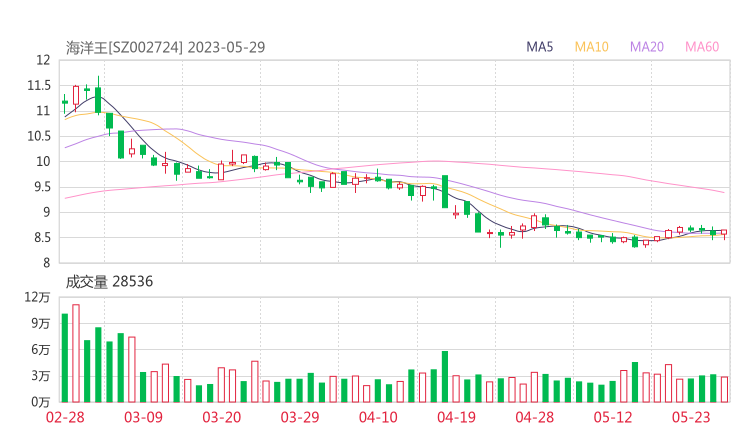Click the 9万 volume axis label
The image size is (740, 440).
tap(41, 324)
